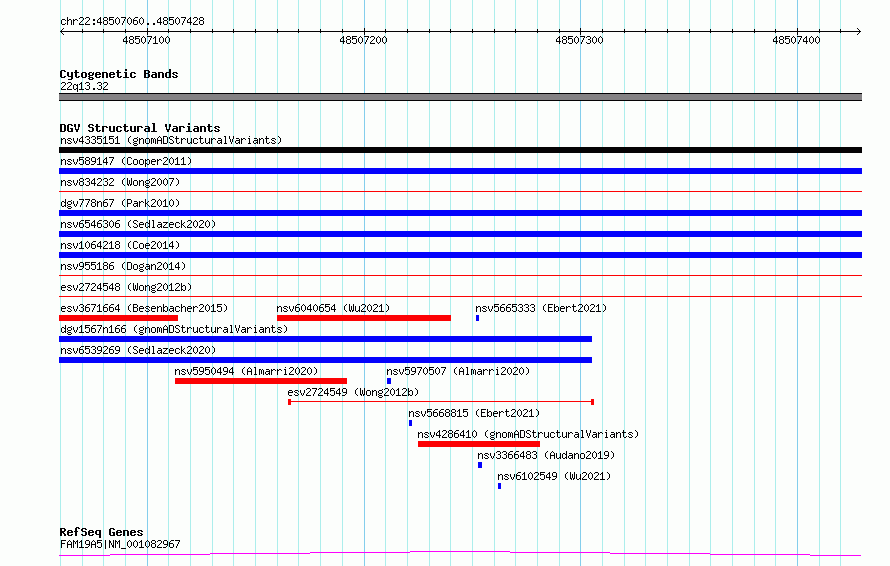Open esv2724548 (Wong2012b) label
The width and height of the screenshot is (890, 566).
(x=126, y=287)
